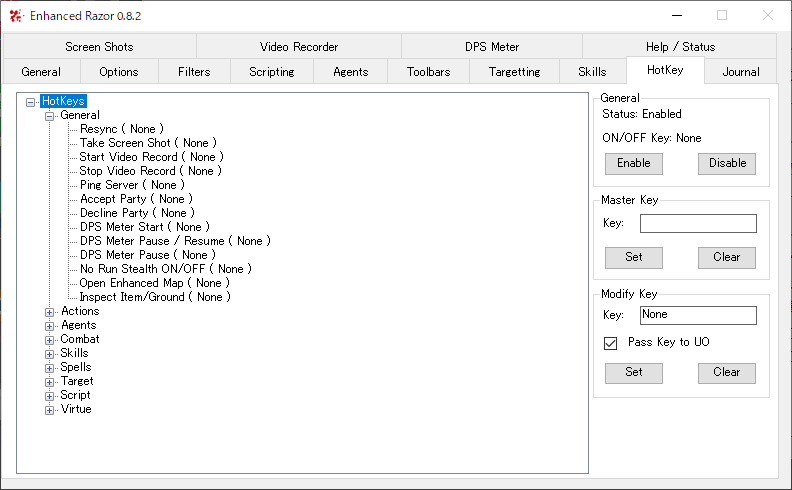Screen dimensions: 792x490
Task: Open the Journal tab
Action: coord(740,72)
